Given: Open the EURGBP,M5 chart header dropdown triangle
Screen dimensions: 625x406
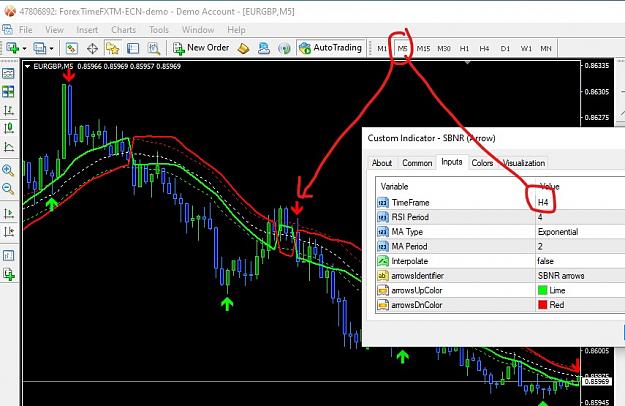Looking at the screenshot, I should (x=28, y=67).
